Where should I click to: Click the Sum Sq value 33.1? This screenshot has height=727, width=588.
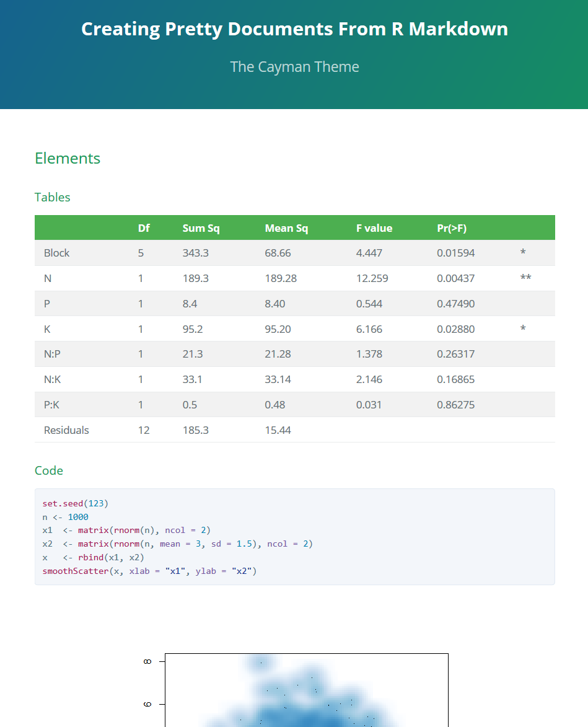click(x=192, y=379)
